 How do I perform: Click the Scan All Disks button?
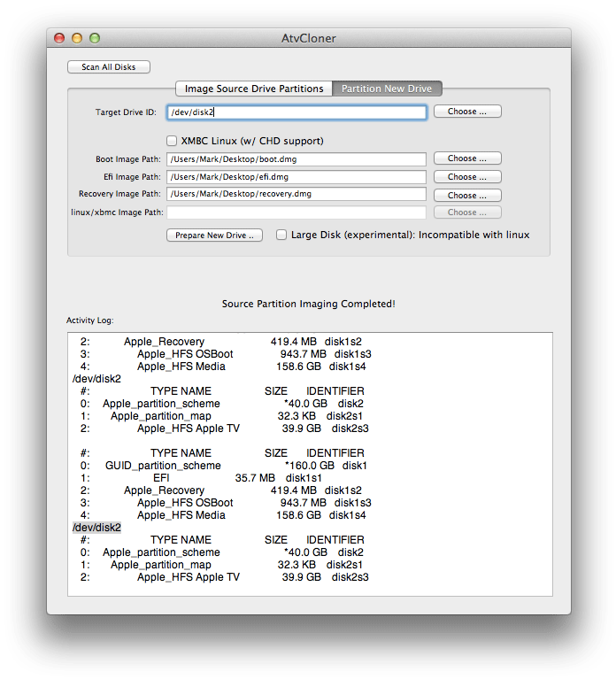coord(109,67)
